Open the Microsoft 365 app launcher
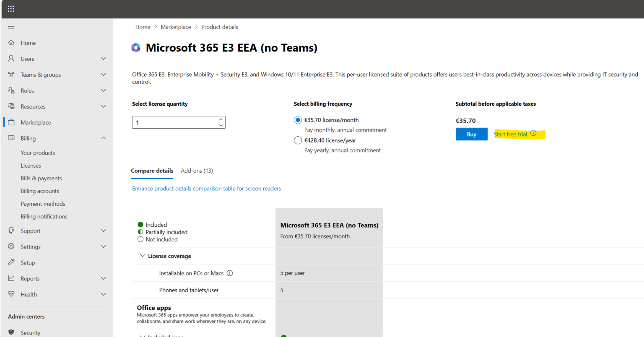This screenshot has width=644, height=337. pos(11,8)
